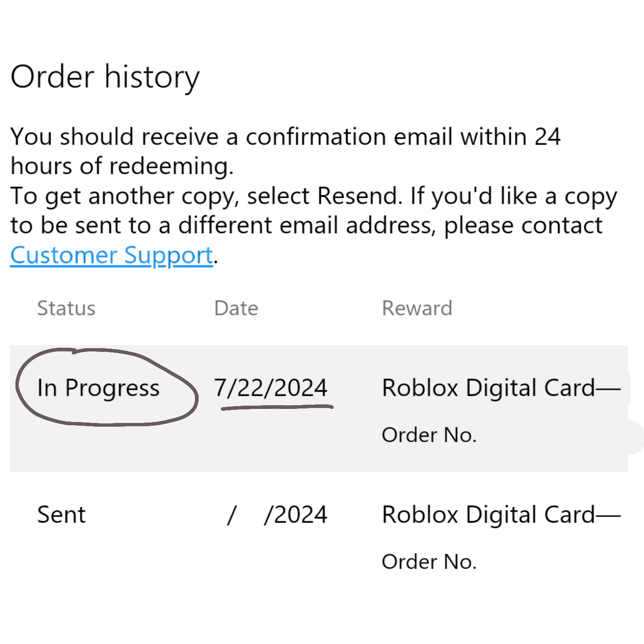The width and height of the screenshot is (644, 644).
Task: Select the In Progress status text
Action: [98, 388]
